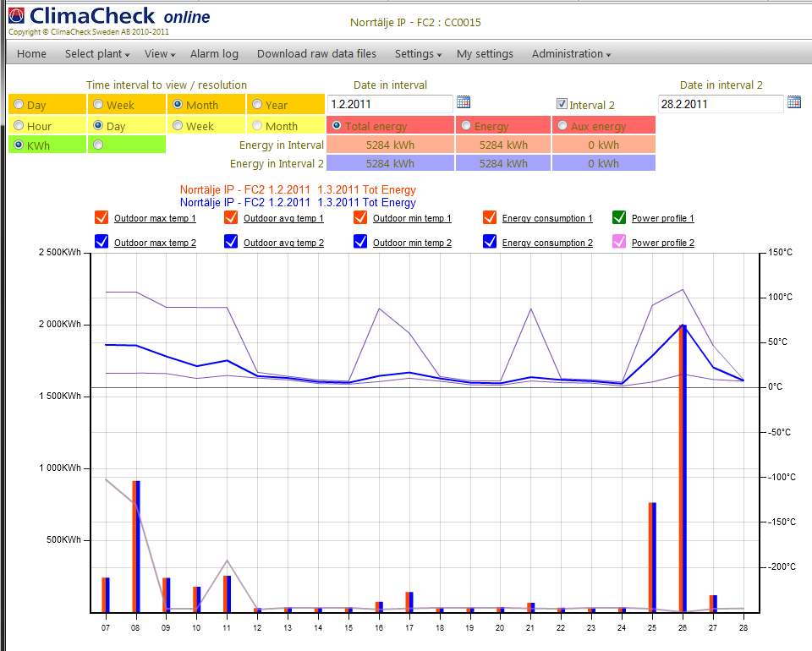The width and height of the screenshot is (812, 651).
Task: Select the Year time interval radio button
Action: point(257,105)
